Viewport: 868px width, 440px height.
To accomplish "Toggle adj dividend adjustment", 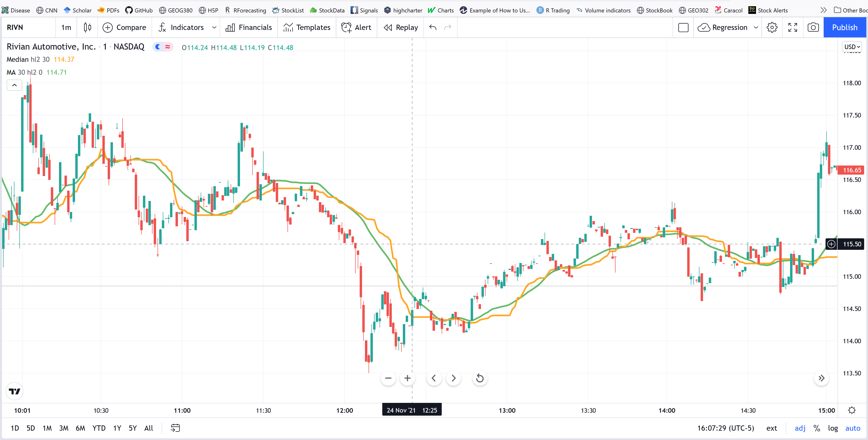I will (x=800, y=428).
